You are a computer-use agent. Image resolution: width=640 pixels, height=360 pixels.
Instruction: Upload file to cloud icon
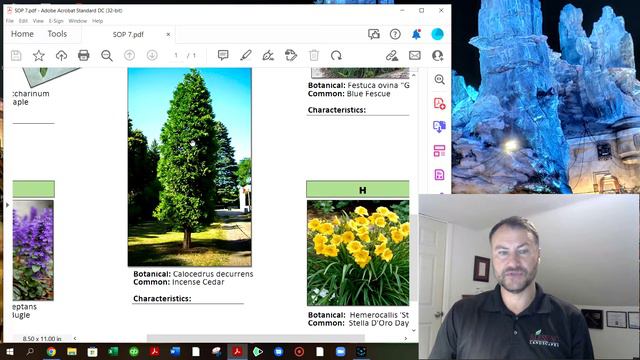(x=61, y=56)
